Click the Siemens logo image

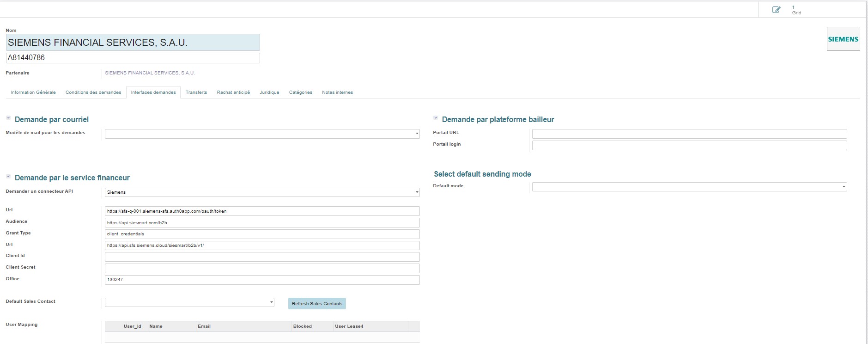843,39
